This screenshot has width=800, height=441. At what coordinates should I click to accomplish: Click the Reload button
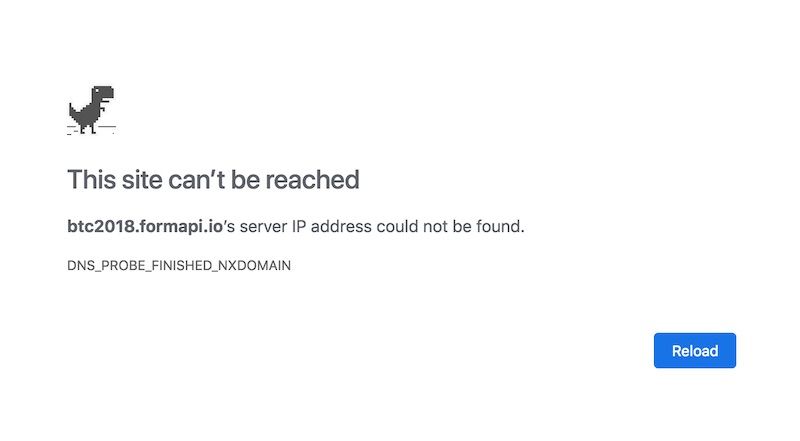click(694, 351)
